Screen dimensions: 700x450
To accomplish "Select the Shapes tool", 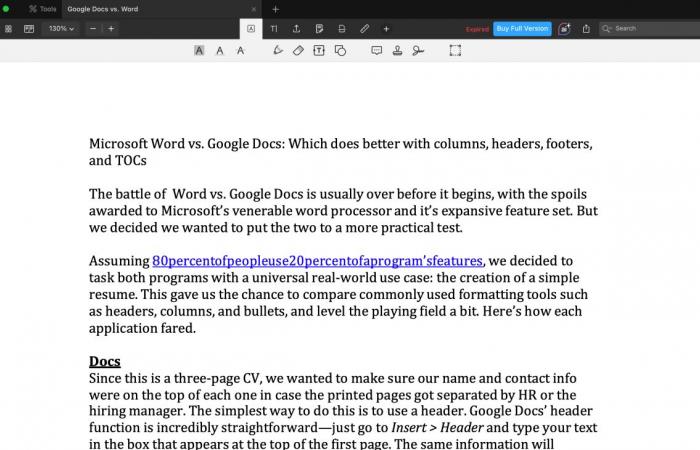I will pyautogui.click(x=340, y=50).
